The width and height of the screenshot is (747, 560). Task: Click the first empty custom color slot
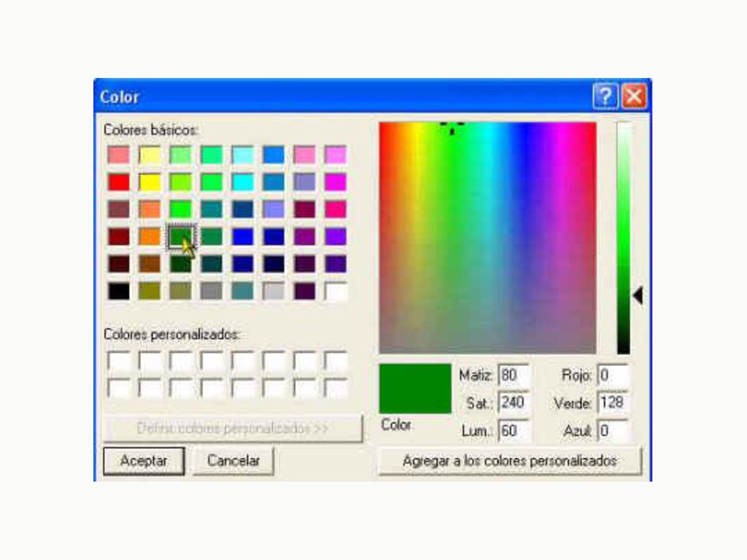[x=119, y=361]
